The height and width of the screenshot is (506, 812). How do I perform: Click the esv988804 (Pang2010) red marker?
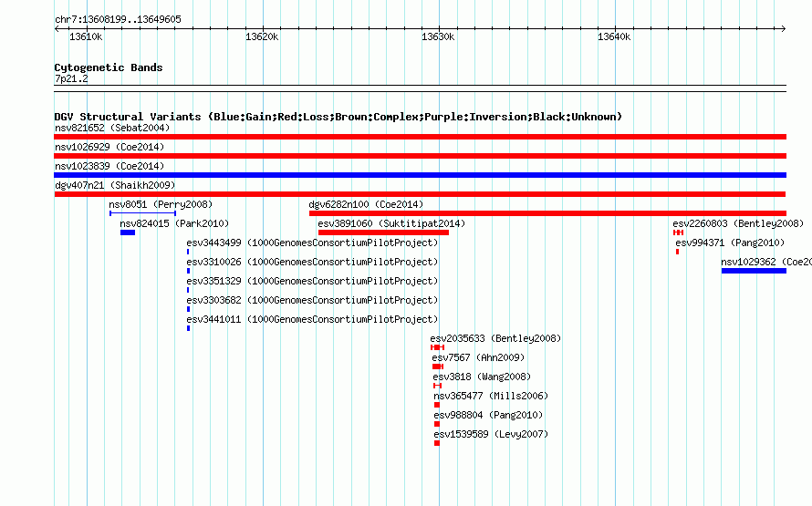tap(437, 424)
